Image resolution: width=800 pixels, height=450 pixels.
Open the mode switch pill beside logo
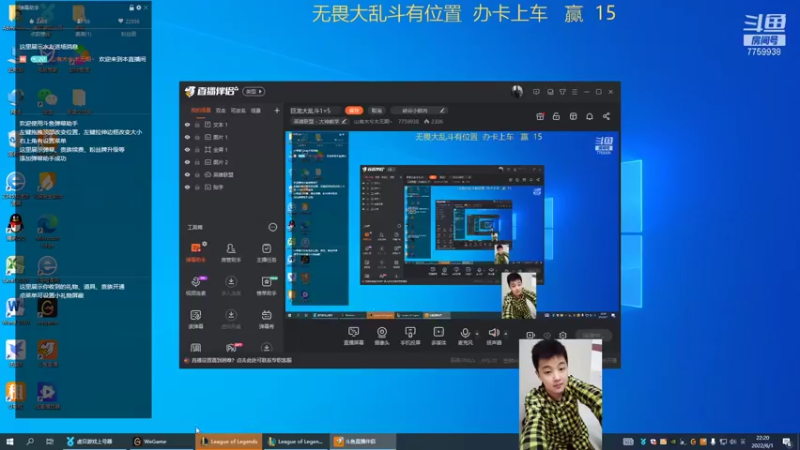click(x=254, y=91)
